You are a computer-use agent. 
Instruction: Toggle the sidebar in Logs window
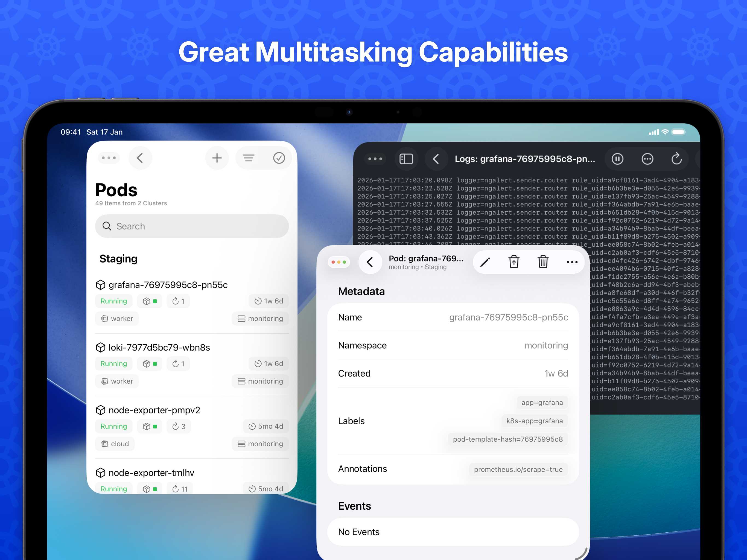(x=406, y=159)
